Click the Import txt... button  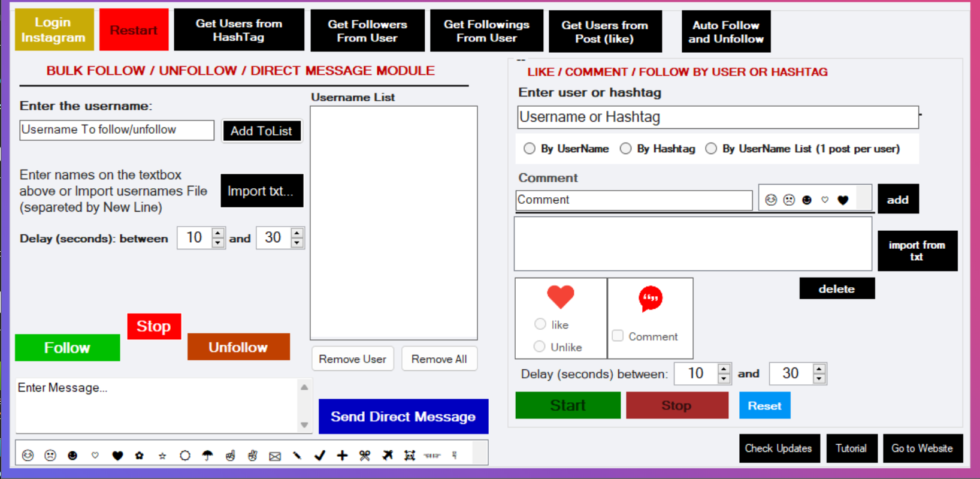tap(261, 191)
